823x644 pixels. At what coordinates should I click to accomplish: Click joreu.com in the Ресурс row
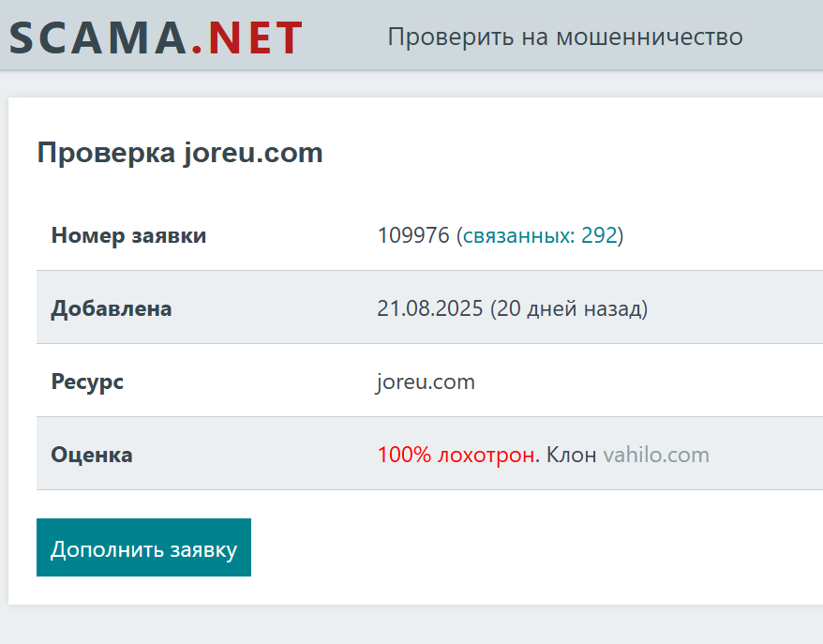[x=426, y=382]
